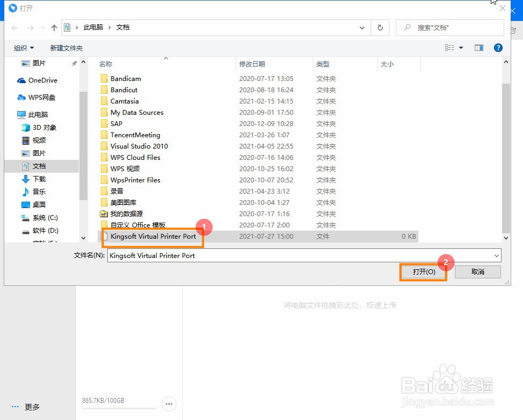Select the Bandicam folder
The image size is (523, 420).
pyautogui.click(x=126, y=79)
